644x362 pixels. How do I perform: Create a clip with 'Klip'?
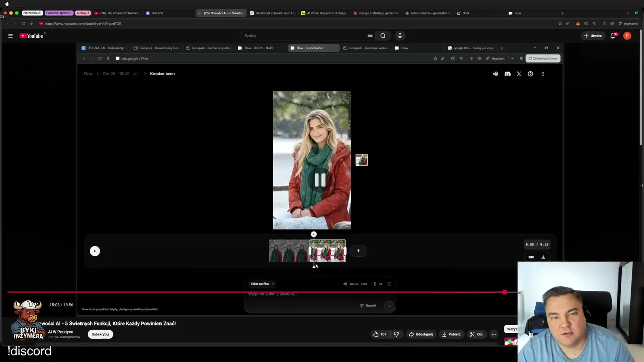pos(476,334)
